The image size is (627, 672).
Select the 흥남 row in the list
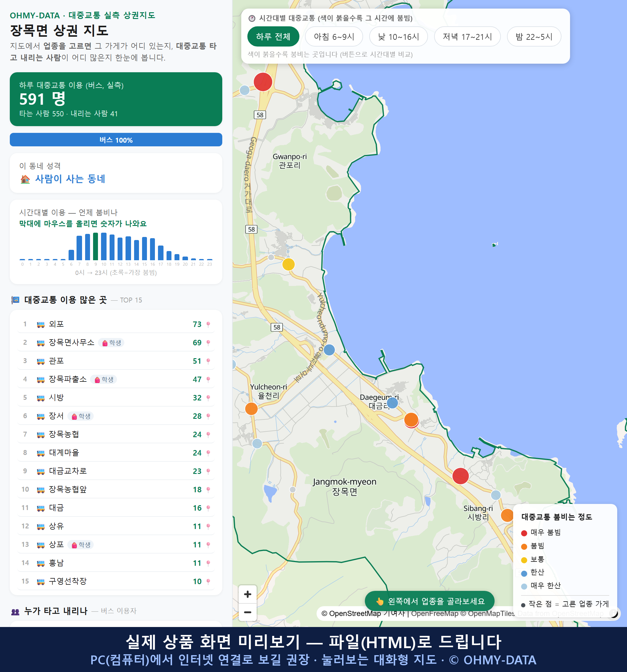116,563
